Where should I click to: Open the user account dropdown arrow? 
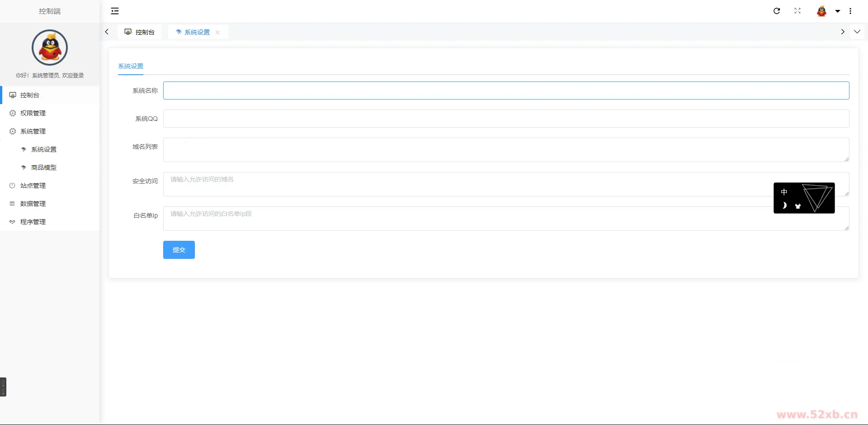(x=838, y=11)
